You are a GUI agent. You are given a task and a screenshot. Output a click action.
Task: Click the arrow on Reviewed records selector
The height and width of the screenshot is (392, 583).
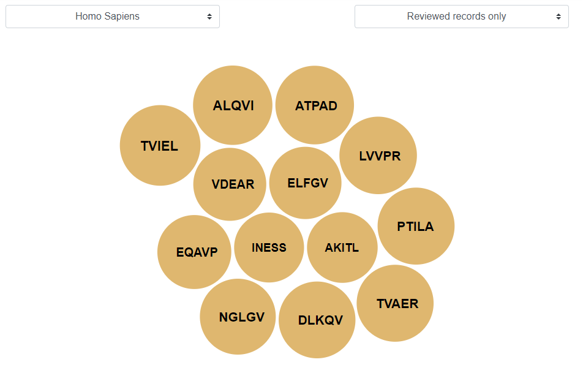pos(558,17)
